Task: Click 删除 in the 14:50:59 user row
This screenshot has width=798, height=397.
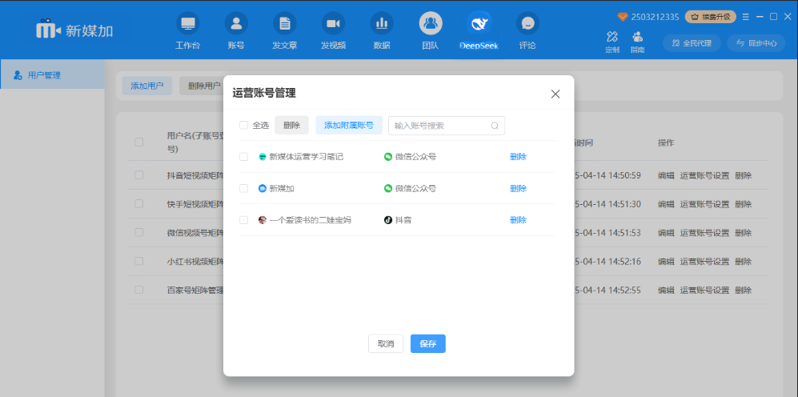Action: point(743,176)
